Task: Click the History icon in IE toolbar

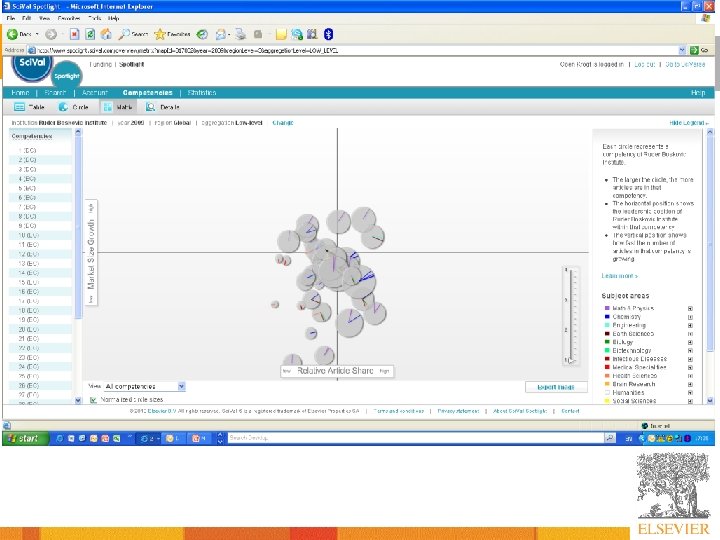Action: click(202, 34)
